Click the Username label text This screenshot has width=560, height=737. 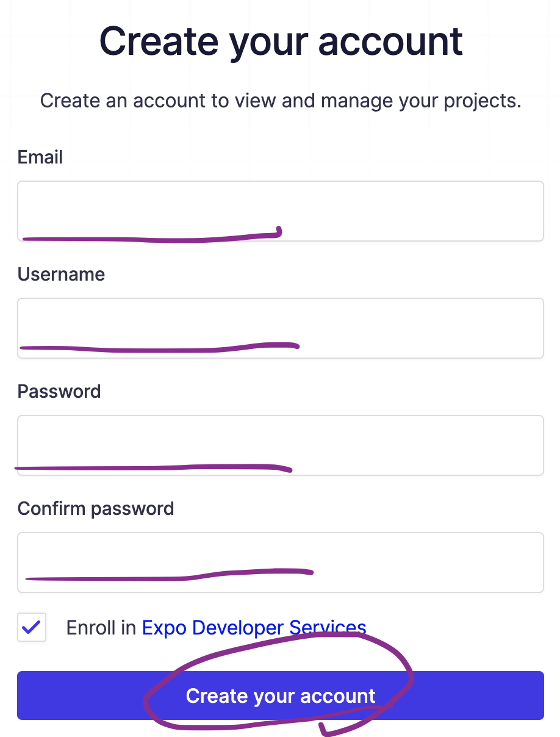pos(61,275)
